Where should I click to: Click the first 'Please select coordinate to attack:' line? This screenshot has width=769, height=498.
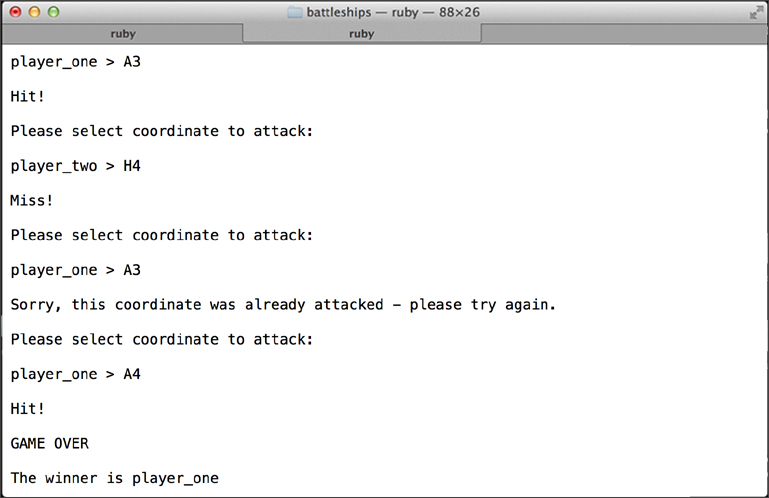(x=161, y=131)
